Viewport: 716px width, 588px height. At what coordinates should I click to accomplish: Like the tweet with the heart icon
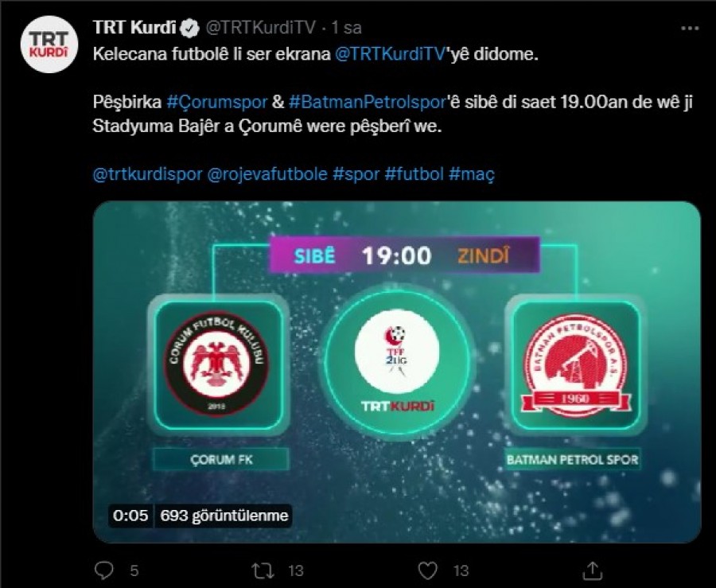point(428,570)
